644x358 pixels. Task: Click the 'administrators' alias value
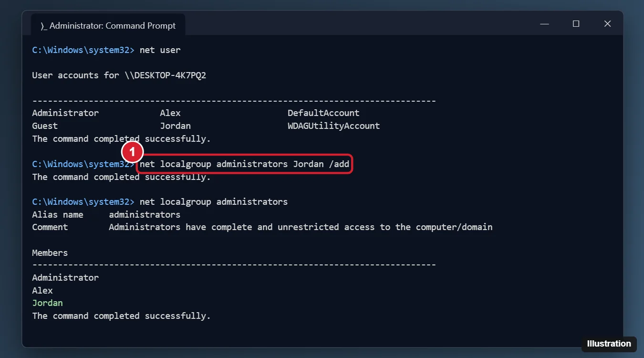[145, 215]
